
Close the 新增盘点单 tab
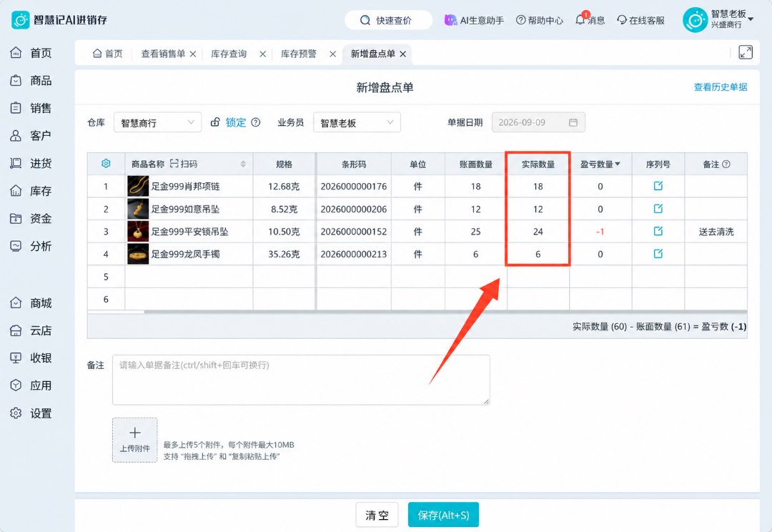click(402, 54)
